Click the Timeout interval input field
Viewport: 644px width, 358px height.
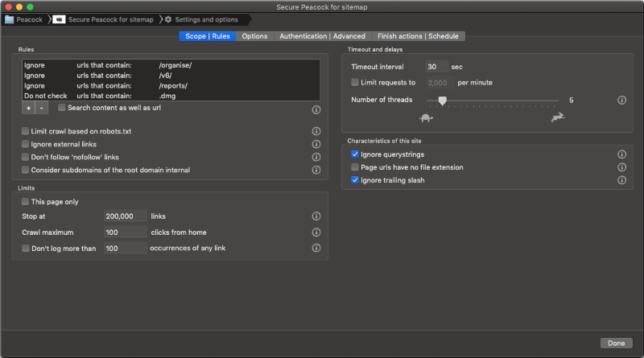click(436, 67)
